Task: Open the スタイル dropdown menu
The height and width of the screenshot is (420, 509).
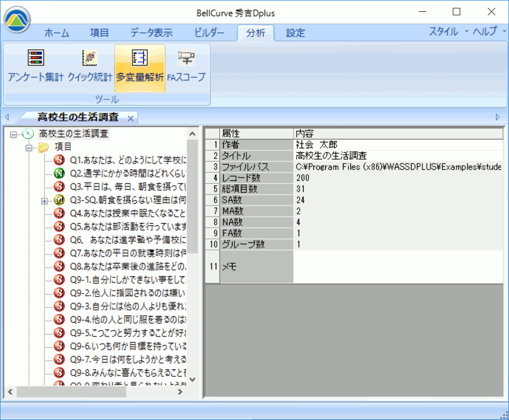Action: pos(448,32)
